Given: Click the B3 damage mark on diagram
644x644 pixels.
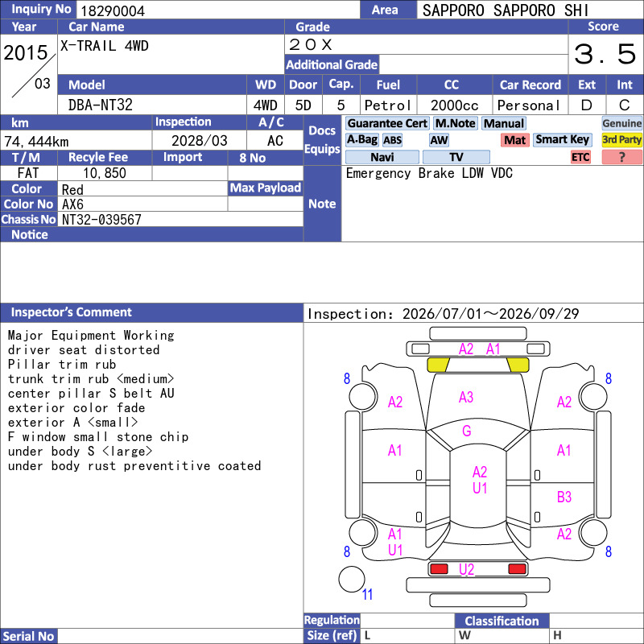Looking at the screenshot, I should point(564,497).
